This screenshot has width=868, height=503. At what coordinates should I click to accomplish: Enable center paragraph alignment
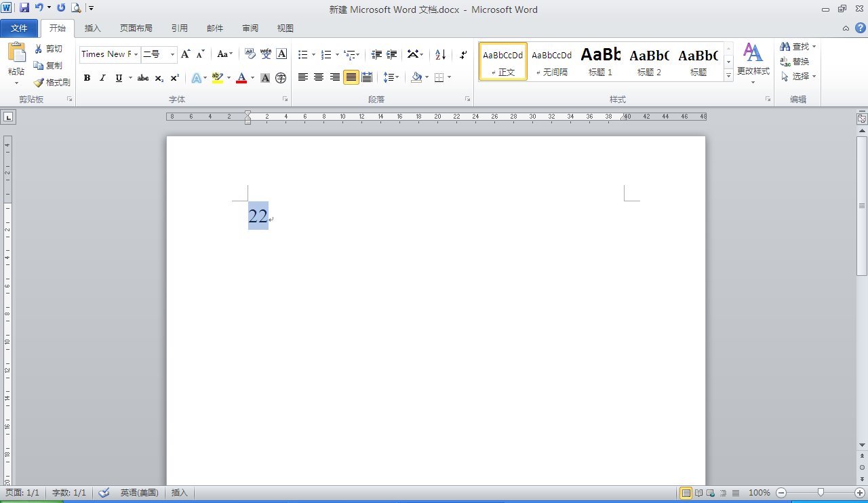coord(319,77)
